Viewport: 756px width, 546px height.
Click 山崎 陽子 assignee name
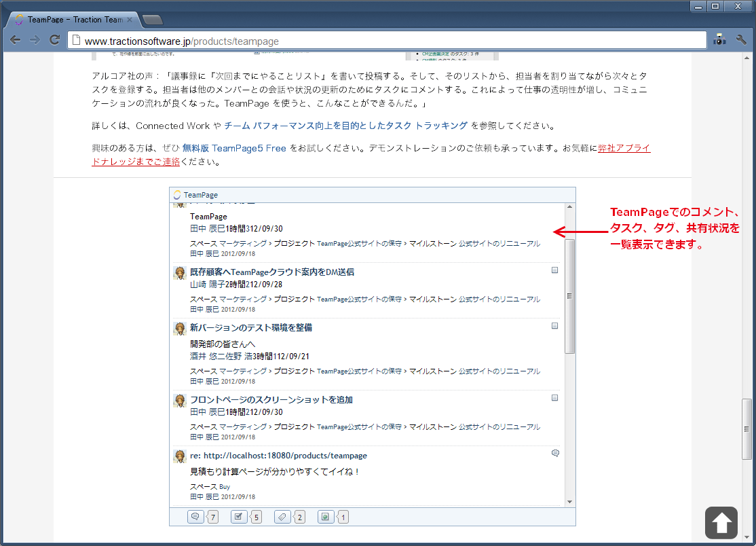tap(207, 285)
